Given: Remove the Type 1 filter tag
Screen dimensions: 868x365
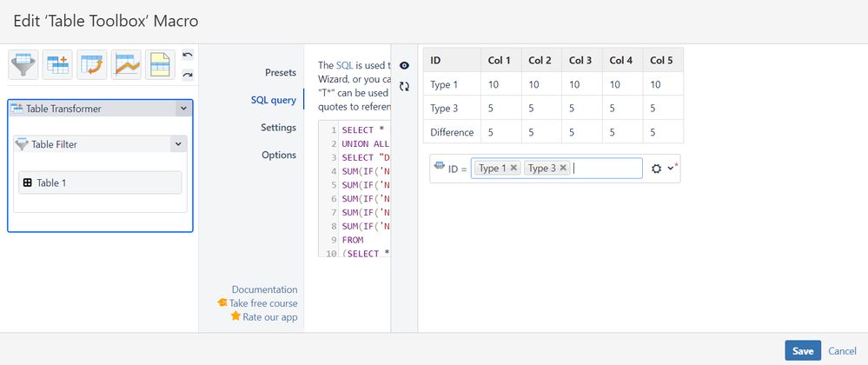Looking at the screenshot, I should [x=514, y=169].
